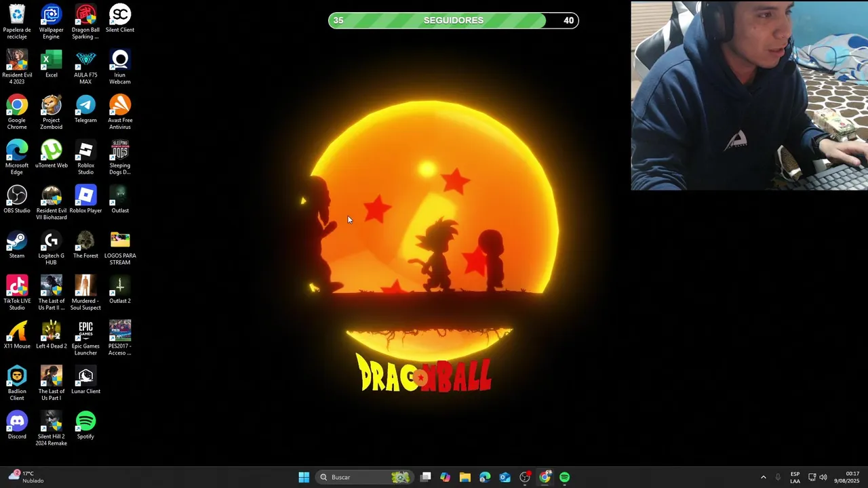Image resolution: width=868 pixels, height=488 pixels.
Task: Open the Steam desktop shortcut
Action: tap(17, 245)
